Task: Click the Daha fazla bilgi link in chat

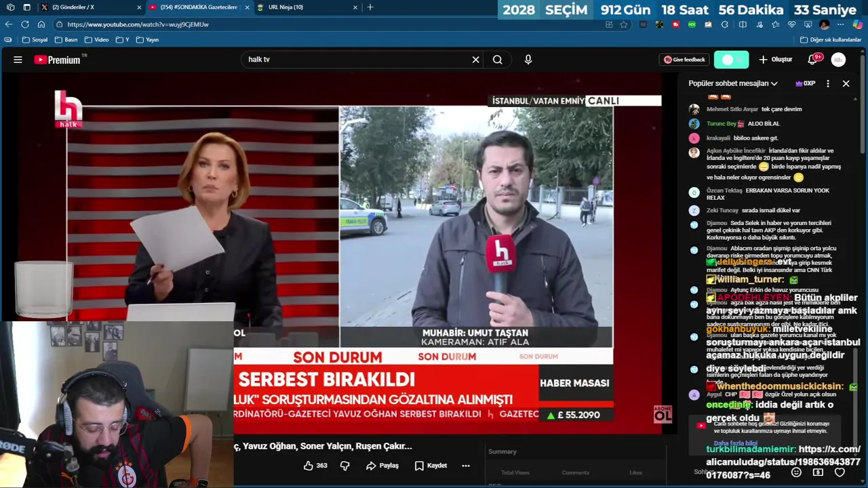Action: point(735,443)
